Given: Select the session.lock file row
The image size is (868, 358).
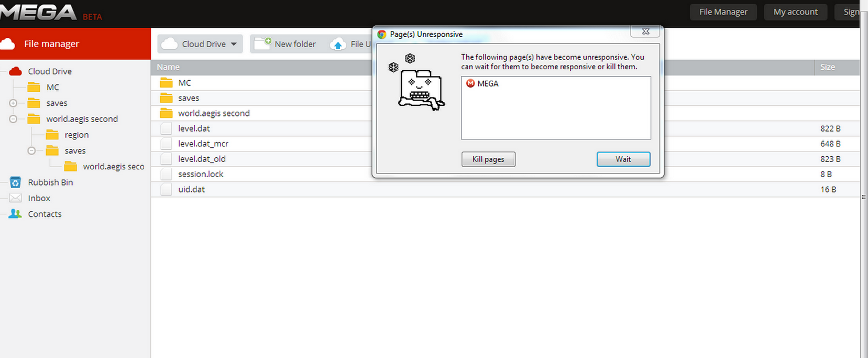Looking at the screenshot, I should tap(505, 174).
